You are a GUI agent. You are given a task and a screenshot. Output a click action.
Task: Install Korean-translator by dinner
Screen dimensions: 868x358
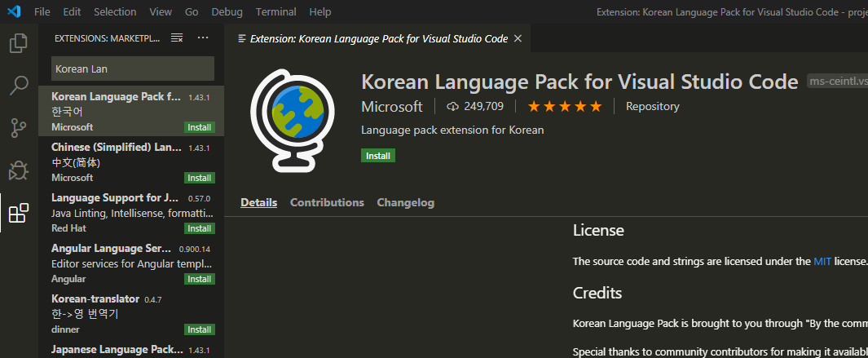tap(200, 329)
